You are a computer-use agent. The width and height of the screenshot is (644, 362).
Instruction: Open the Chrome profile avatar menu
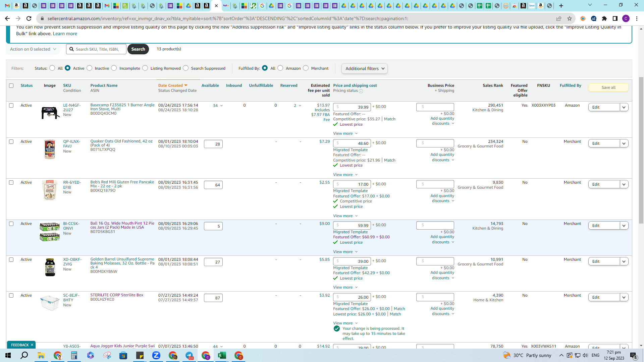[x=626, y=18]
